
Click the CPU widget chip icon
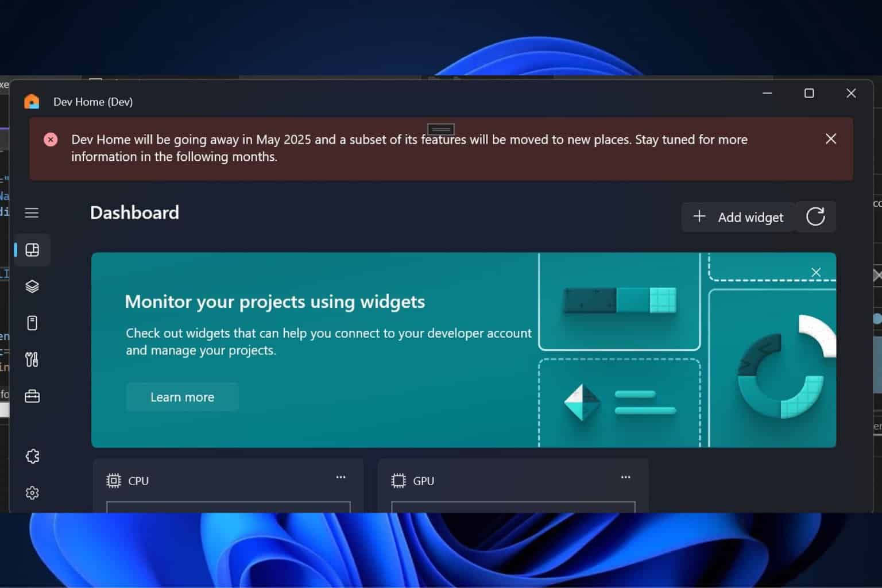(114, 481)
